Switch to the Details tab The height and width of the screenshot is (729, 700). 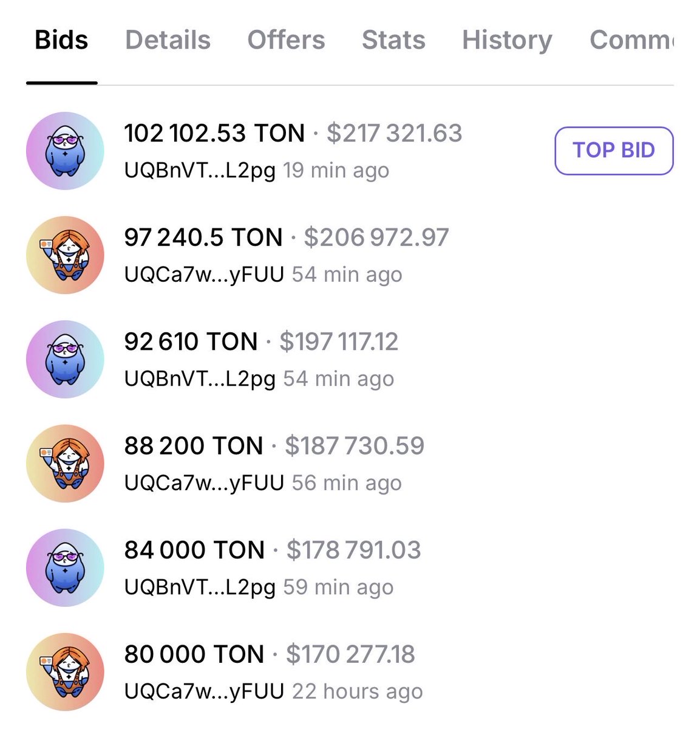[x=168, y=40]
